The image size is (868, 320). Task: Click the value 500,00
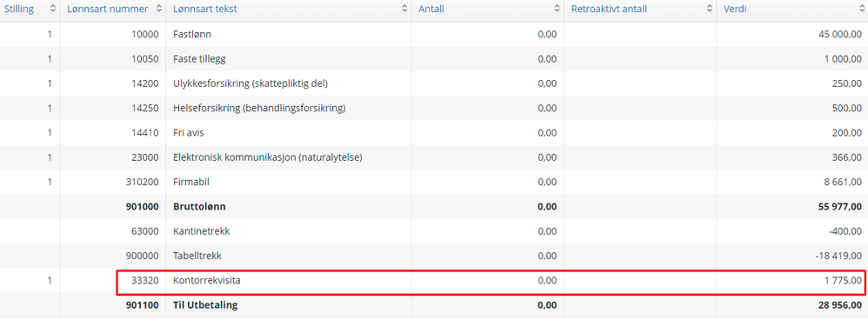tap(847, 108)
